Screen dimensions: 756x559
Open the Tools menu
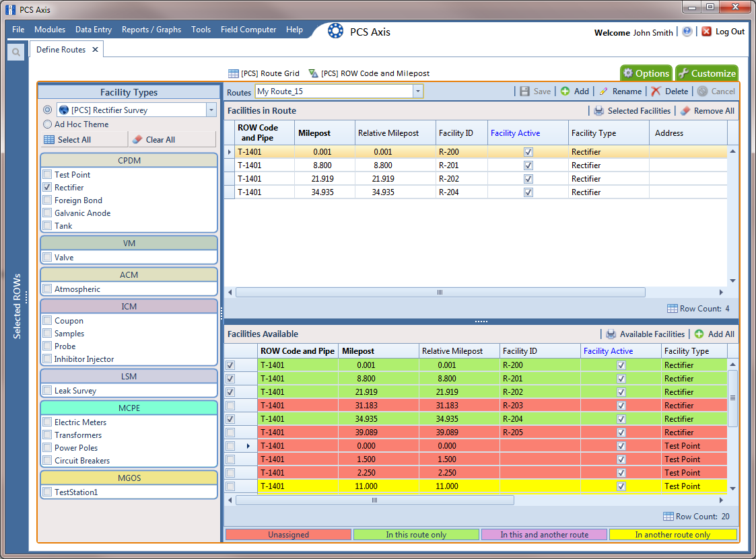[x=201, y=30]
